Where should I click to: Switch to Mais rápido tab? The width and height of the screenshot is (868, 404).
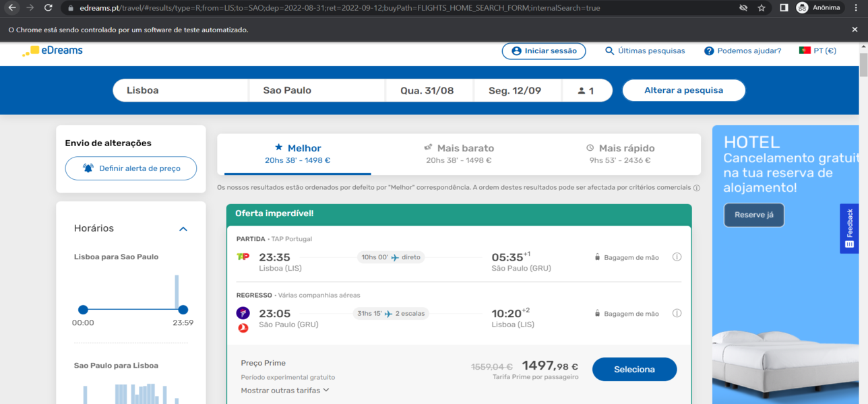click(620, 154)
